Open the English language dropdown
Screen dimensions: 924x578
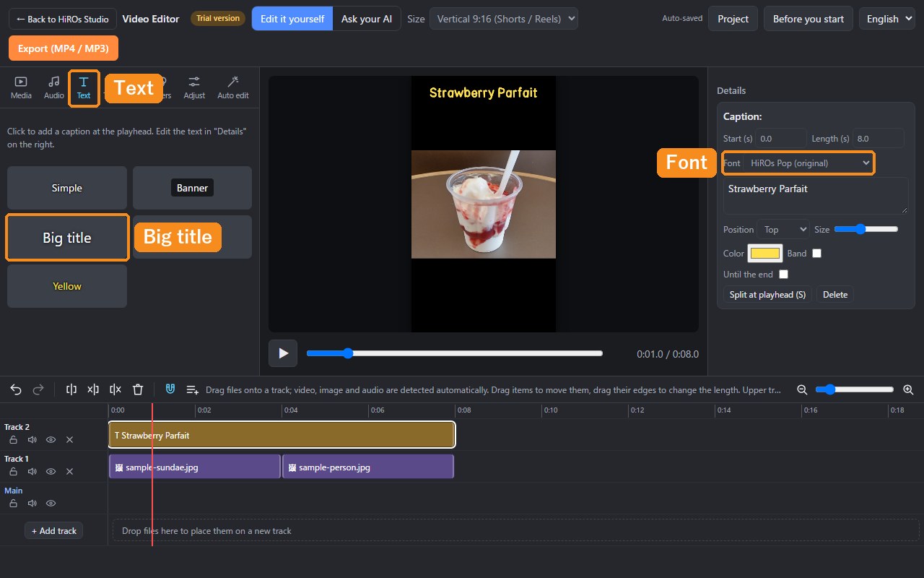tap(888, 19)
